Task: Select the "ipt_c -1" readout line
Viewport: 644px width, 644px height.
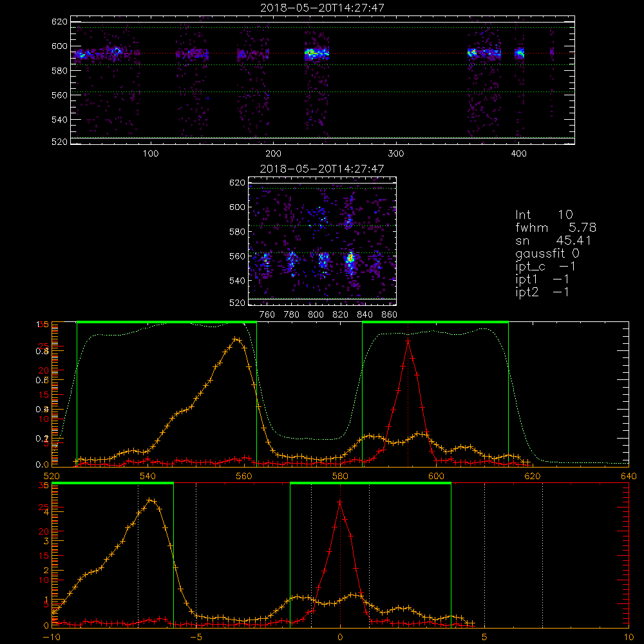Action: 545,266
